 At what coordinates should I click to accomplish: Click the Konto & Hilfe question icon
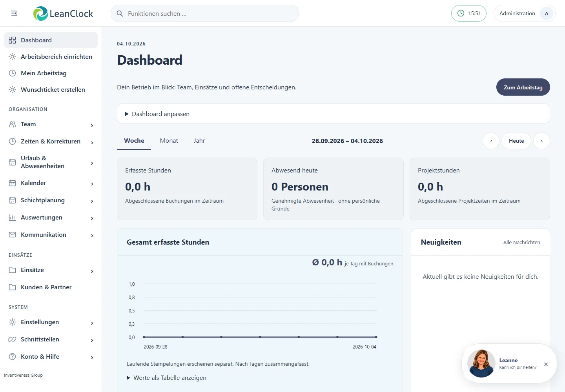(13, 357)
